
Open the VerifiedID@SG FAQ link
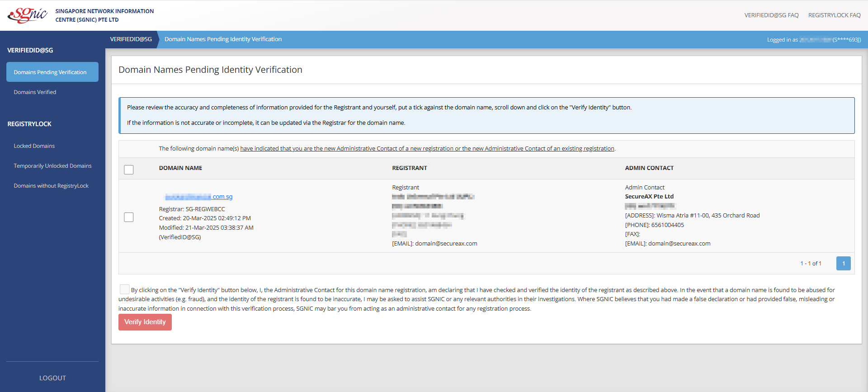(771, 15)
